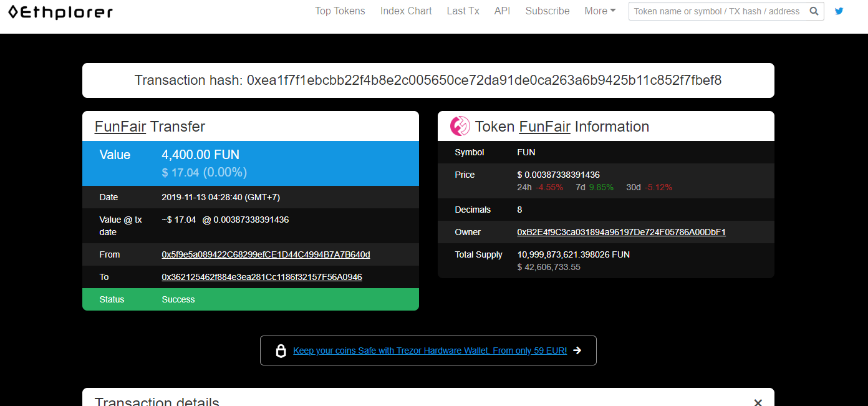
Task: Open the Subscribe menu item
Action: tap(547, 11)
